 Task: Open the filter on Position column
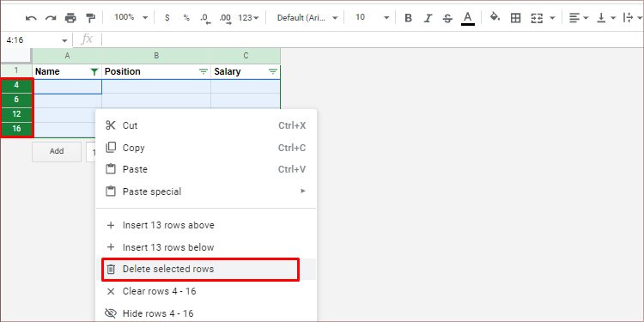pyautogui.click(x=204, y=72)
